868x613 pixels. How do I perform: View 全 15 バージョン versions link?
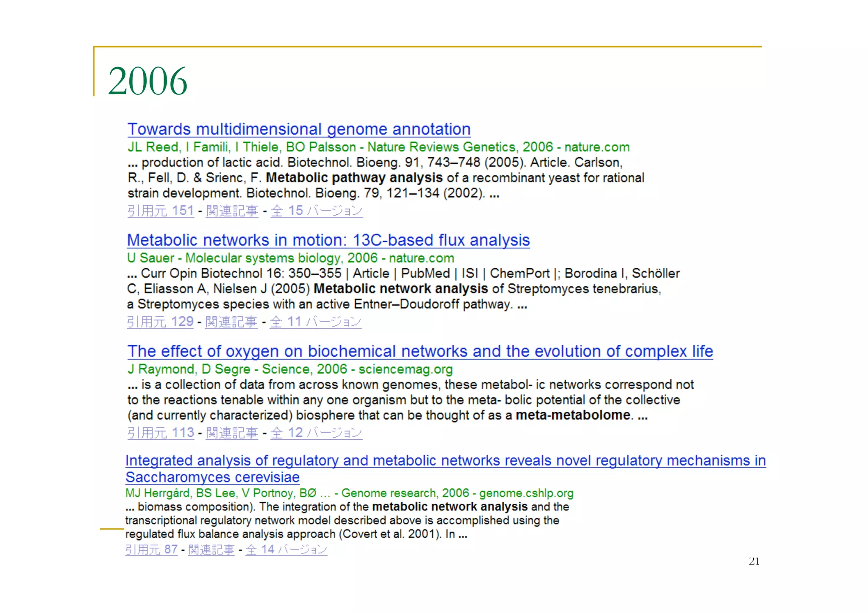click(316, 211)
